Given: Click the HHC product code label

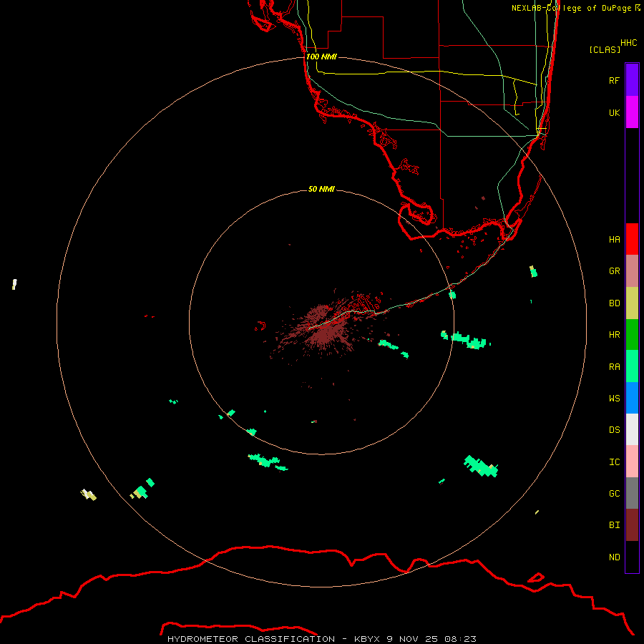Looking at the screenshot, I should pos(628,43).
